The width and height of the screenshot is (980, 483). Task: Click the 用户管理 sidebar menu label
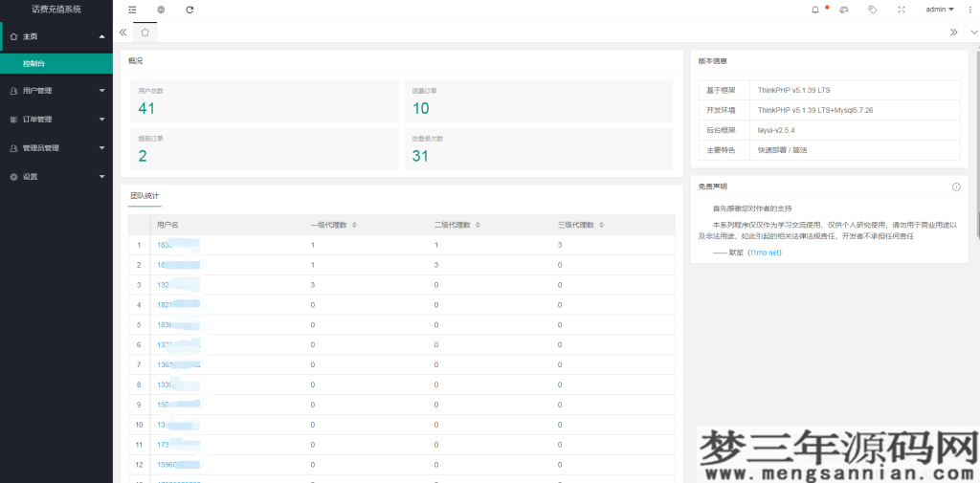(37, 91)
